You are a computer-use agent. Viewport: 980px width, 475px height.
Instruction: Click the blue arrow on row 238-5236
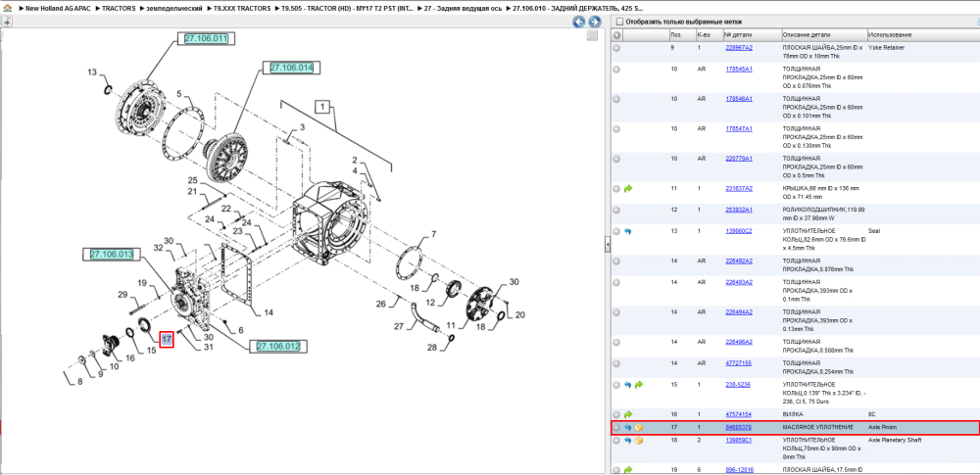[x=628, y=385]
